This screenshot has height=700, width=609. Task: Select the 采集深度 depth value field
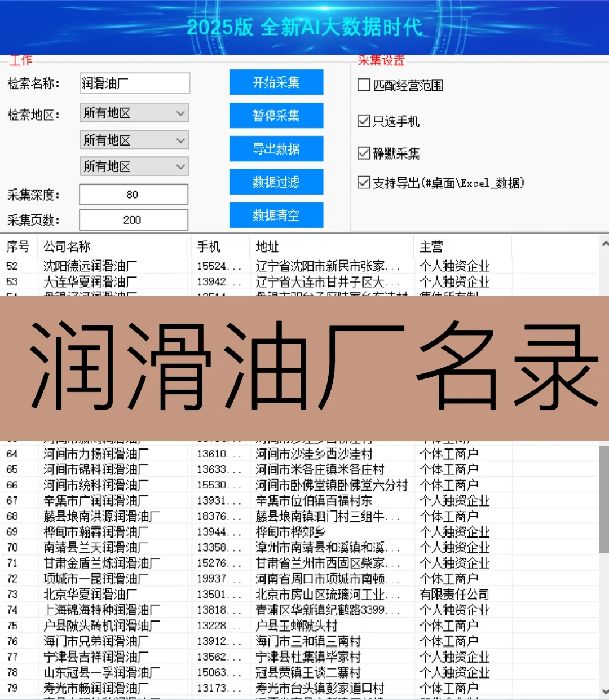coord(133,194)
